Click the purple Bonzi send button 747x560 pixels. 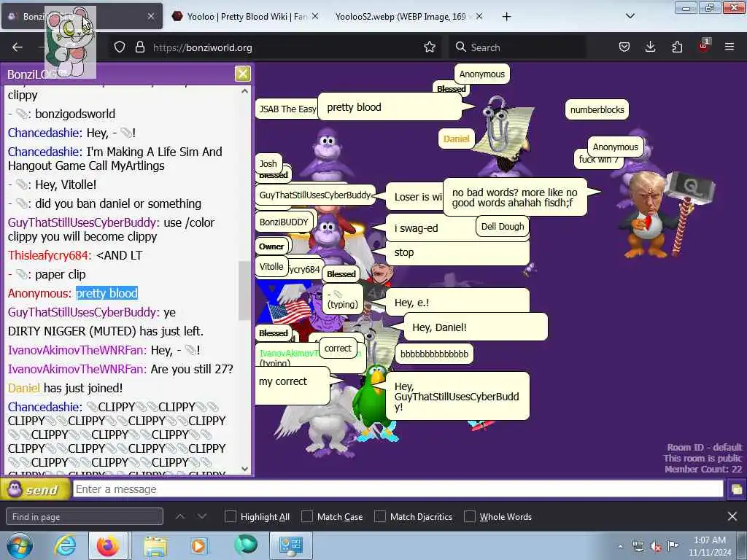click(35, 489)
